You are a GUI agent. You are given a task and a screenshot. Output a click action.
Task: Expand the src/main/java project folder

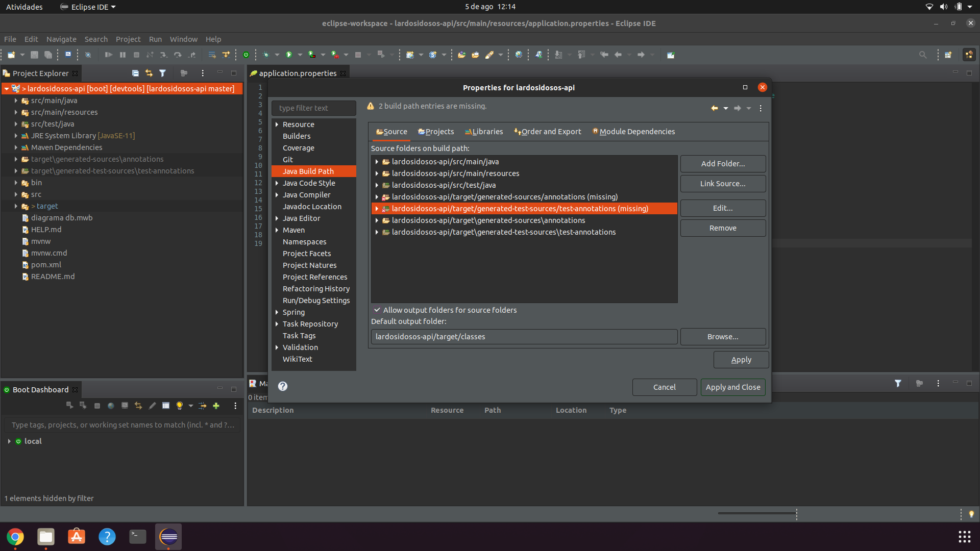pyautogui.click(x=16, y=101)
